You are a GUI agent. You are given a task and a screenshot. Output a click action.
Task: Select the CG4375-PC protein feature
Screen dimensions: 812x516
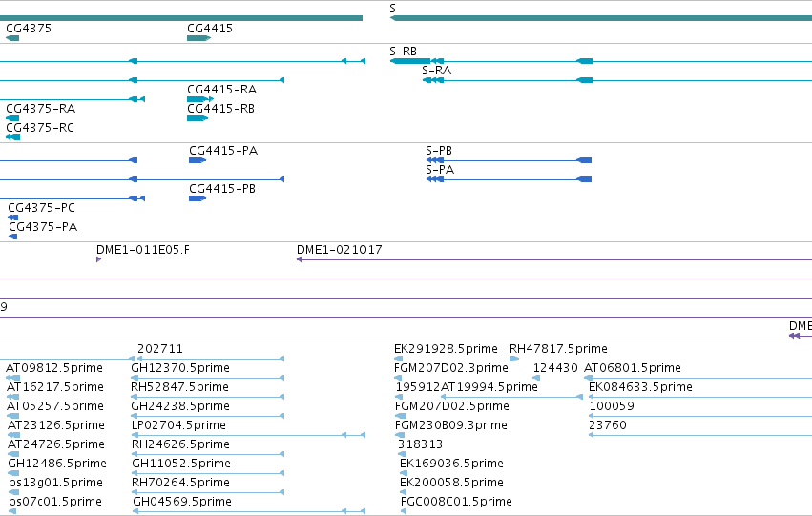[x=41, y=208]
